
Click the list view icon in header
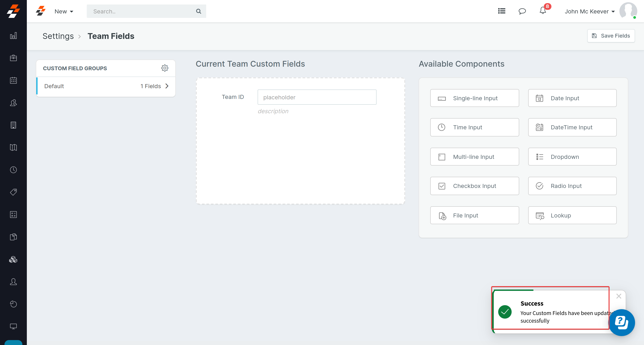point(502,11)
